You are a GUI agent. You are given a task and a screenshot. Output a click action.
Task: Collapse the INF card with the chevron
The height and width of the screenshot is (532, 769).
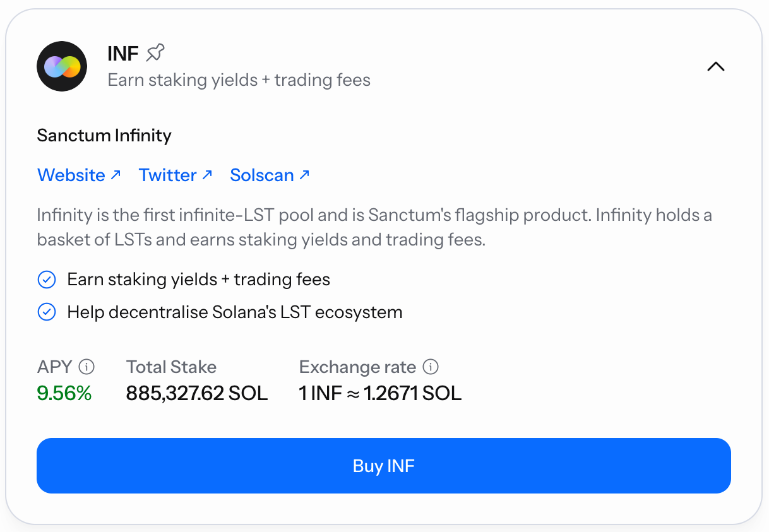[715, 67]
